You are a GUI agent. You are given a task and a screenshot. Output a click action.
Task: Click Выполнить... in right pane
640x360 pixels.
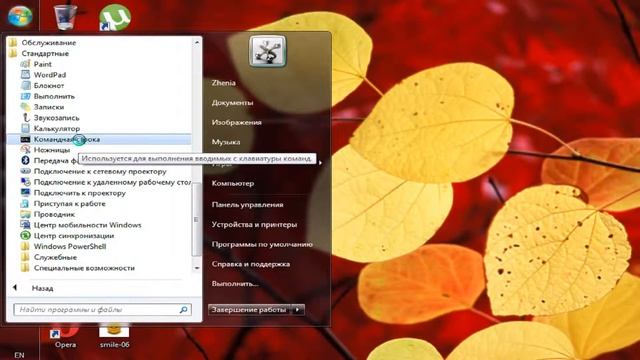[x=235, y=284]
